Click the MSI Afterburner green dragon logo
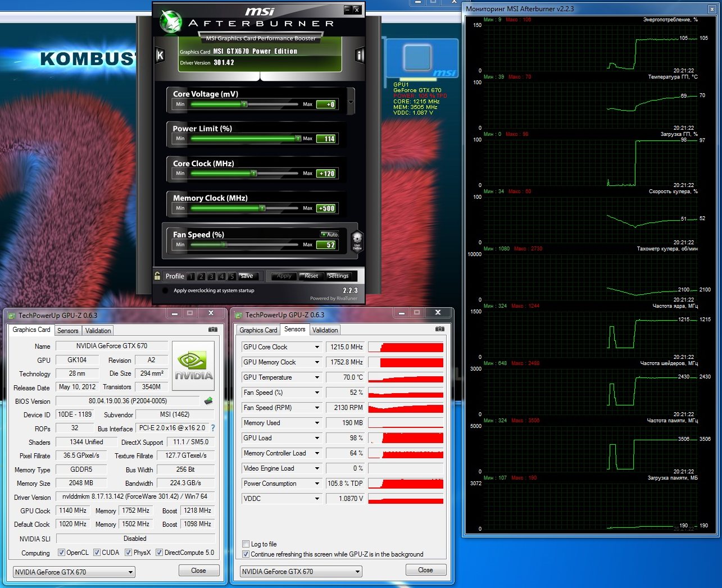Viewport: 722px width, 588px height. coord(170,22)
